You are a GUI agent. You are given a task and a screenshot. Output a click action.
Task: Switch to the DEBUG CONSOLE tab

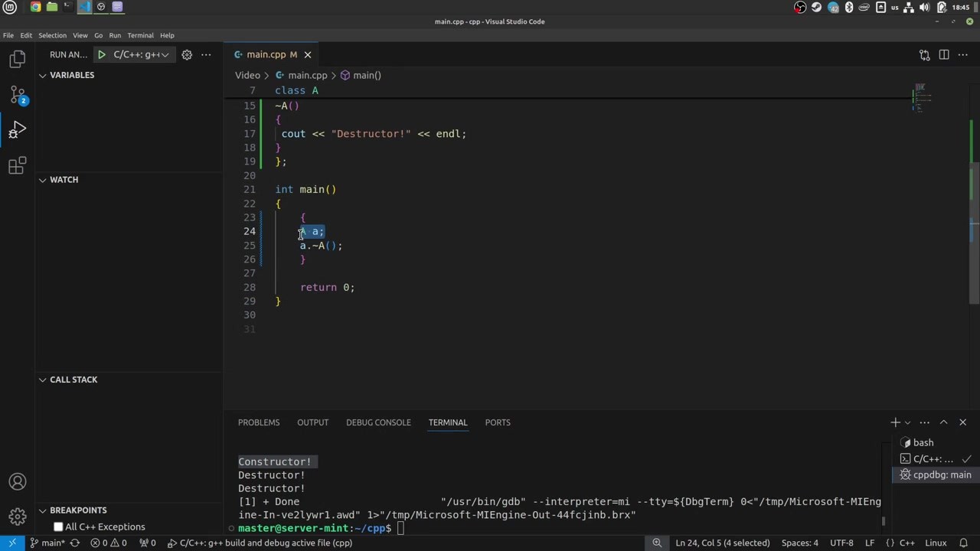tap(378, 422)
